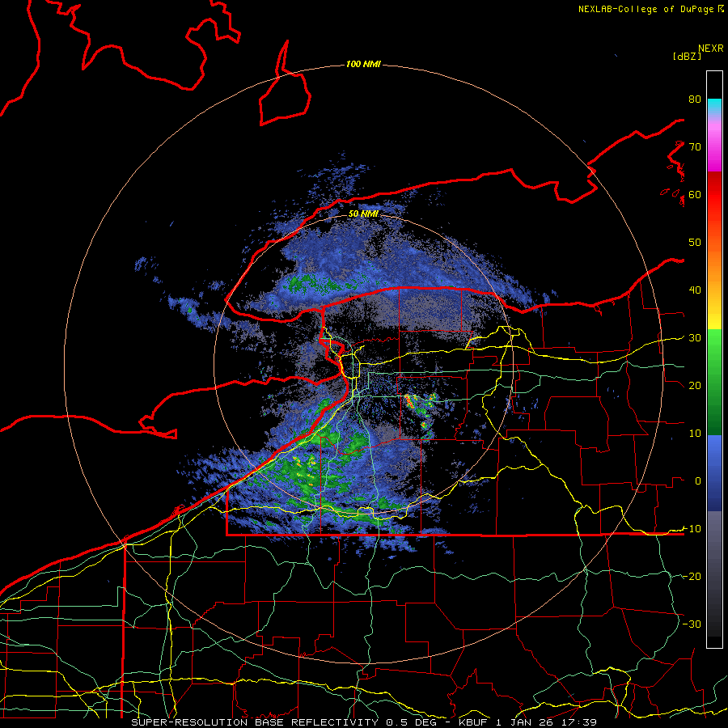Click the 30 value on the dBZ scale
728x728 pixels.
point(695,338)
